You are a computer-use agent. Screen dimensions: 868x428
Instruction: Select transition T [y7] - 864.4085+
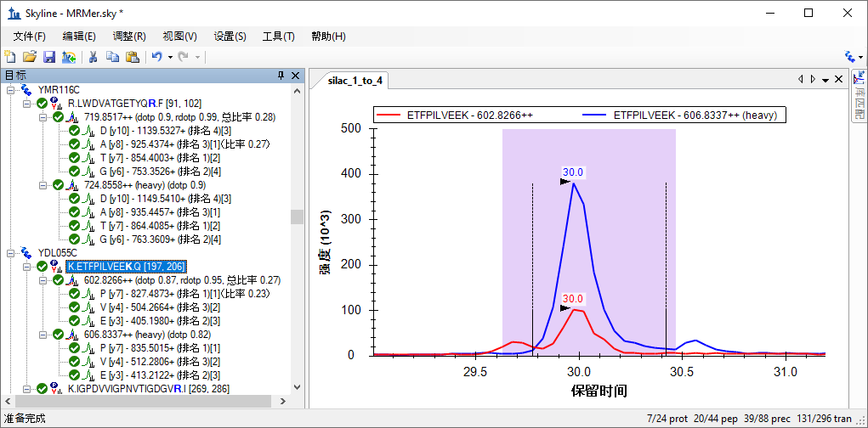point(161,226)
